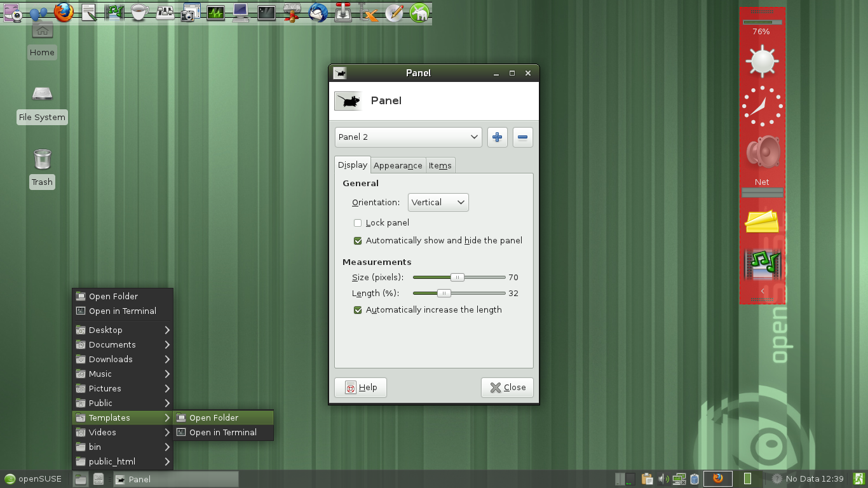Open the Panel 2 selection dropdown
This screenshot has height=488, width=868.
tap(408, 137)
